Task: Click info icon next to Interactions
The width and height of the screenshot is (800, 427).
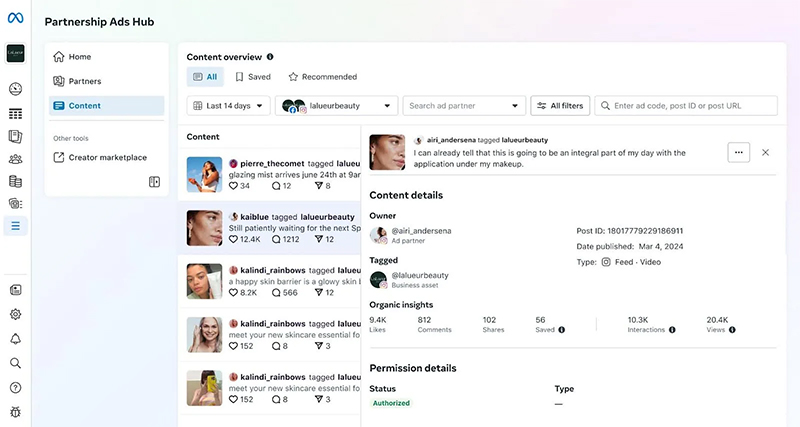Action: [672, 330]
